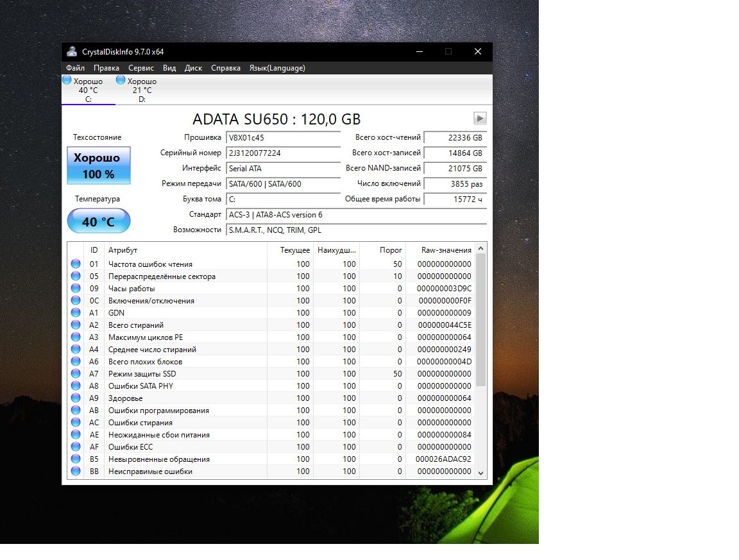The image size is (739, 560).
Task: Click the Raw-значения column header
Action: 441,250
